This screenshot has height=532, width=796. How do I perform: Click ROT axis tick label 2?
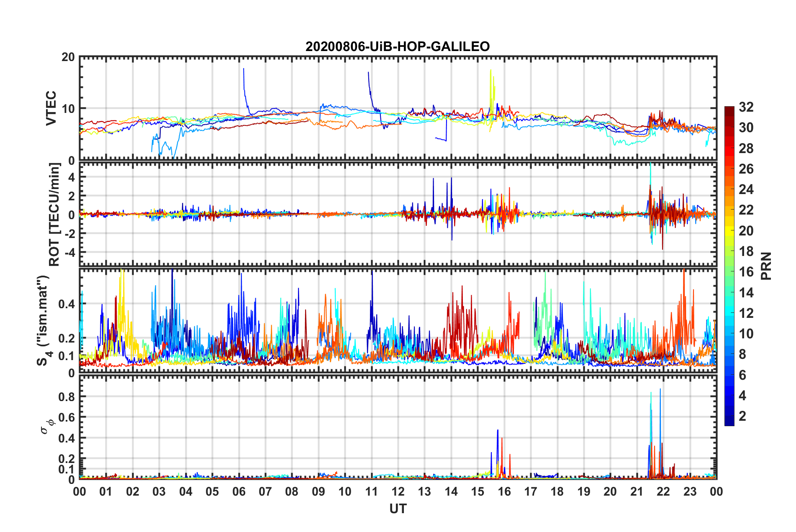tap(72, 196)
